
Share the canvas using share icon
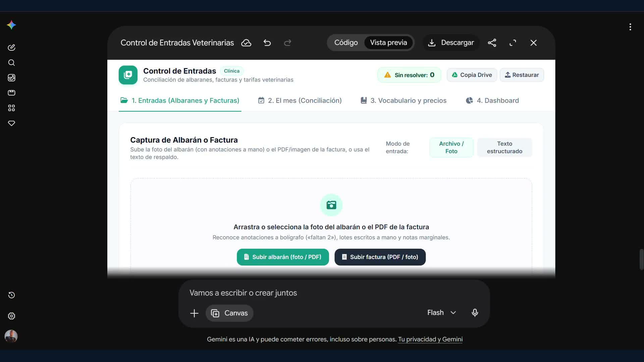(x=492, y=43)
